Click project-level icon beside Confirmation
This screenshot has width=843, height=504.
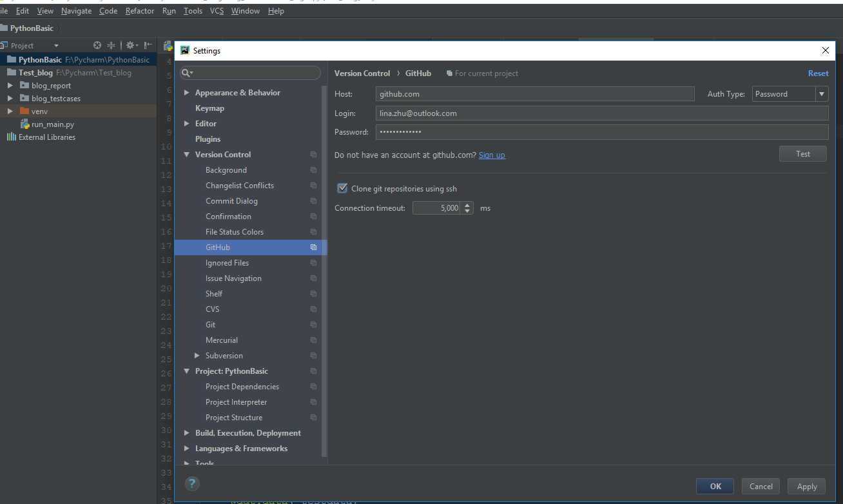[x=313, y=217]
